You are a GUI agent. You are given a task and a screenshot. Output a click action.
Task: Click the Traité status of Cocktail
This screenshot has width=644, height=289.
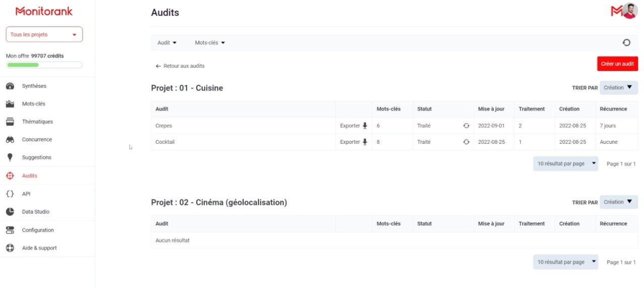[424, 142]
